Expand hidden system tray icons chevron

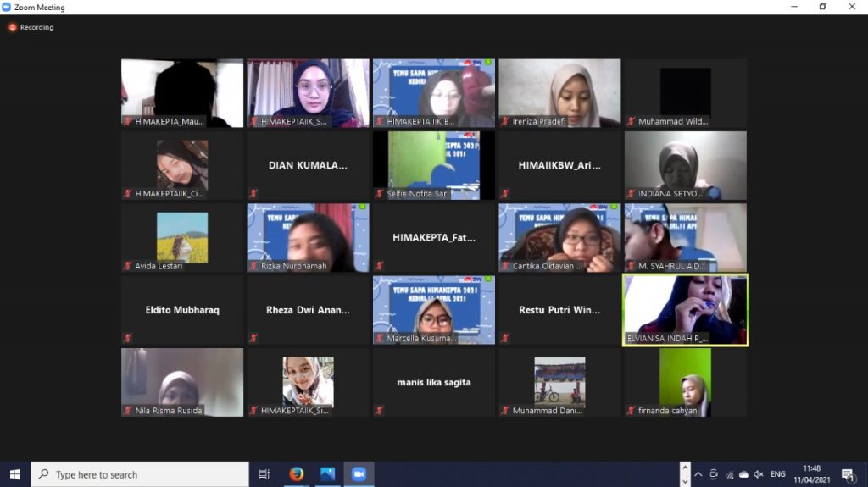(698, 474)
